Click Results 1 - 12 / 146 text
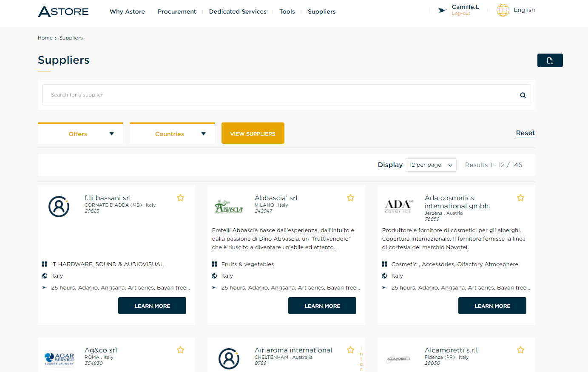This screenshot has width=588, height=372. tap(494, 165)
